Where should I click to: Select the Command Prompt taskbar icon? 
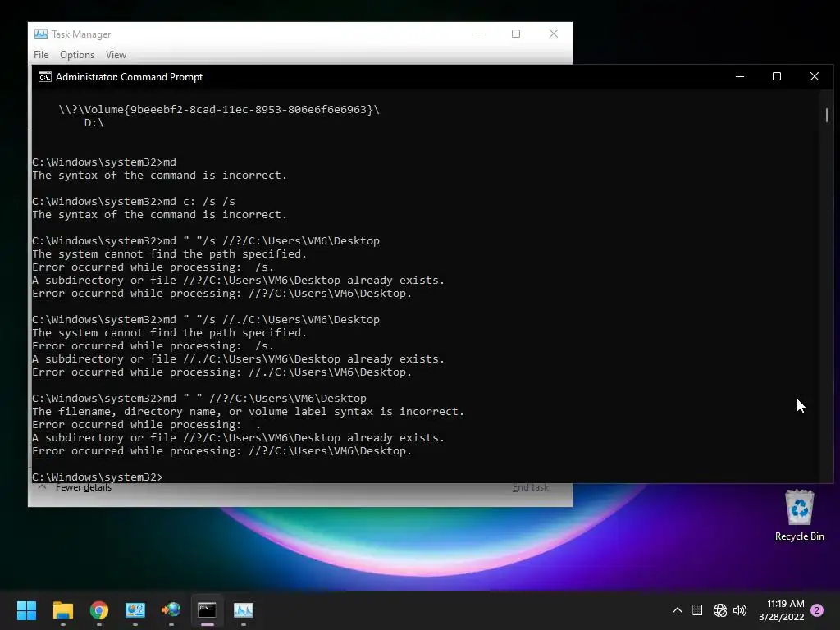pyautogui.click(x=207, y=610)
